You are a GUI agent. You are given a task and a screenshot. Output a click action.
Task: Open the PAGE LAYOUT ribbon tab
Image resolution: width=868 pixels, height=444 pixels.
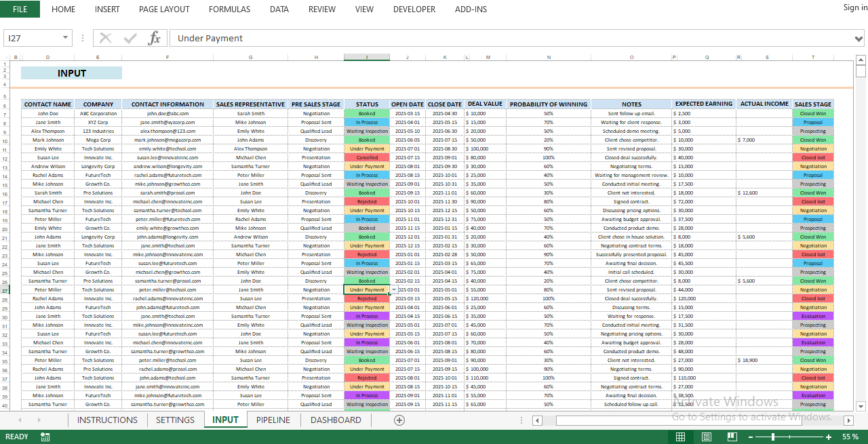point(164,9)
